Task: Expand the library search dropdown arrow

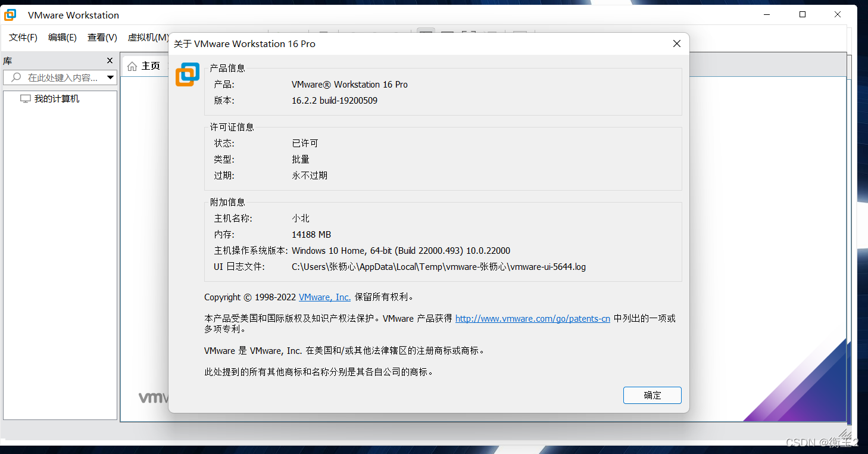Action: pyautogui.click(x=111, y=77)
